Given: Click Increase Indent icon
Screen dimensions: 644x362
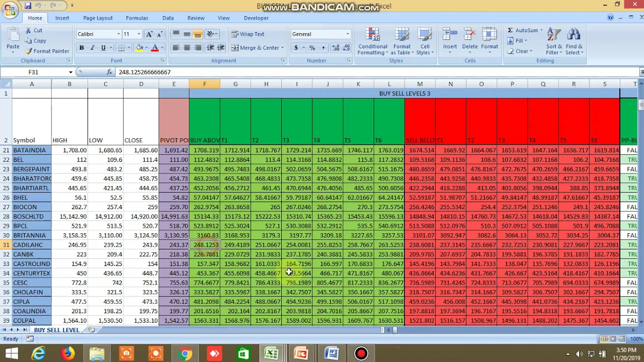Looking at the screenshot, I should coord(221,48).
